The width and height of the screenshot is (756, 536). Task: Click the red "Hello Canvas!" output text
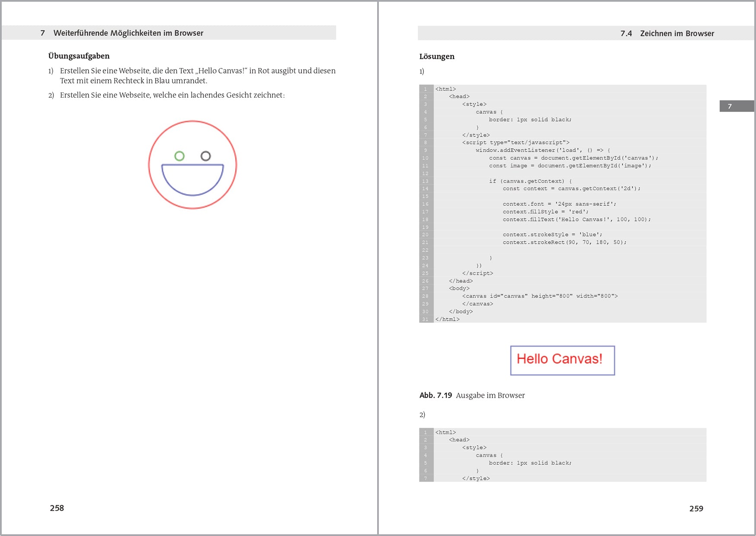[x=561, y=359]
